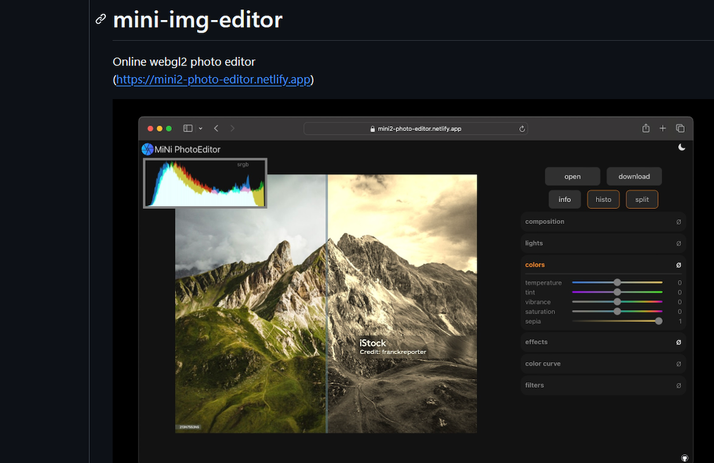Click the vibrance slider handle
The width and height of the screenshot is (714, 463).
[x=617, y=301]
